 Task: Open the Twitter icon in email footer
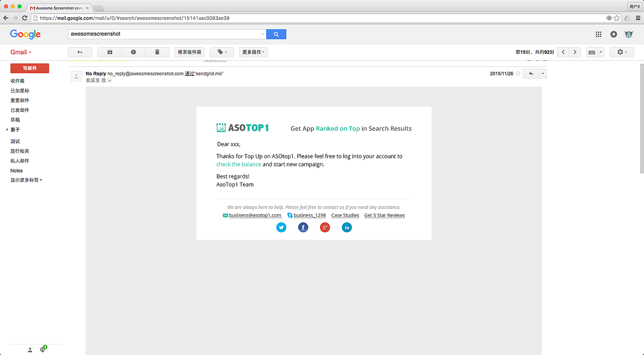(x=281, y=227)
